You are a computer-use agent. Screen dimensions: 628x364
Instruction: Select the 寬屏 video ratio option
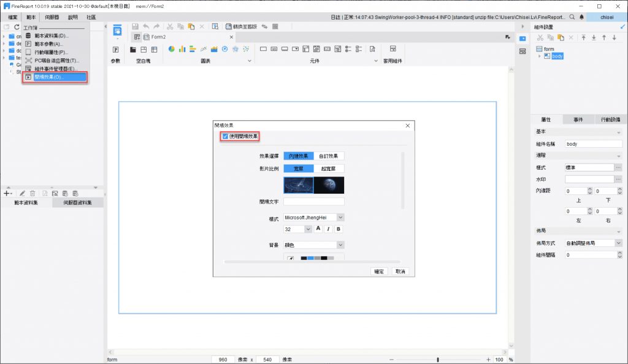click(x=299, y=169)
